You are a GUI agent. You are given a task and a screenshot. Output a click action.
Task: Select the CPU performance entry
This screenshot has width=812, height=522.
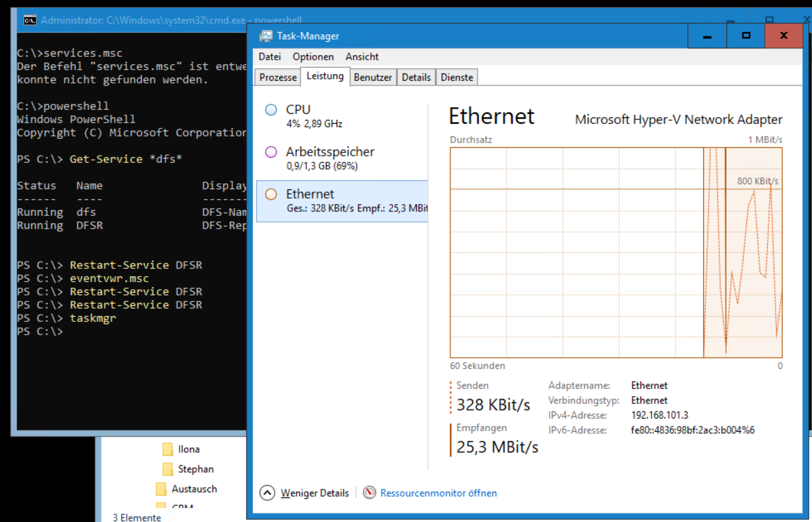[x=342, y=116]
